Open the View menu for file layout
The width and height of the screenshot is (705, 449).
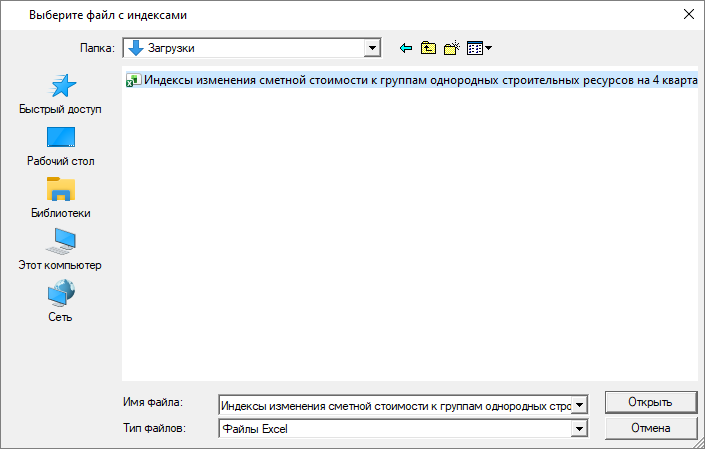tap(479, 47)
